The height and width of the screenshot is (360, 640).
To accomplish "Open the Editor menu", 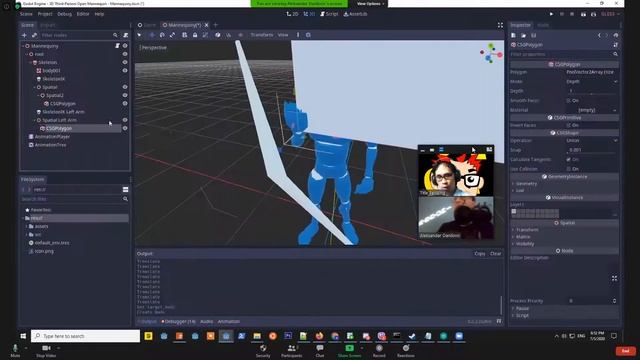I will coord(83,14).
